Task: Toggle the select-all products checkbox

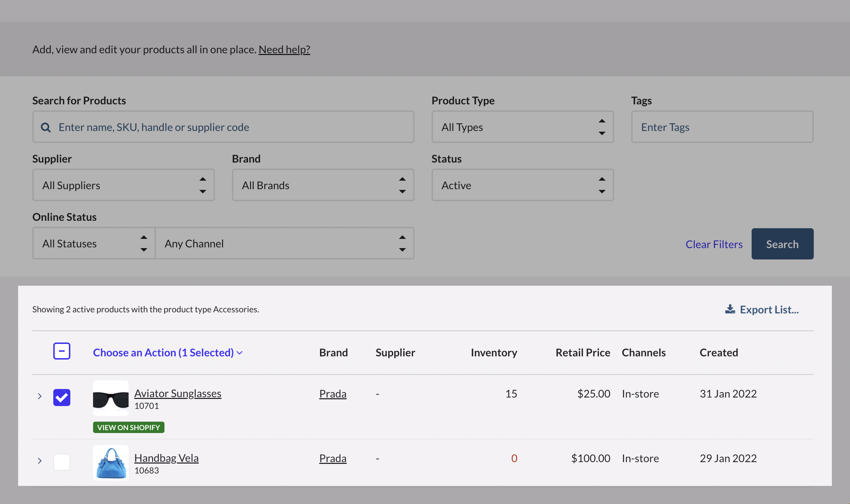Action: [62, 351]
